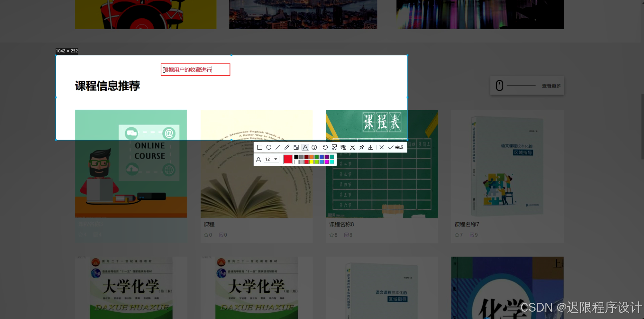Click the 完成 finish button
644x319 pixels.
click(x=396, y=147)
